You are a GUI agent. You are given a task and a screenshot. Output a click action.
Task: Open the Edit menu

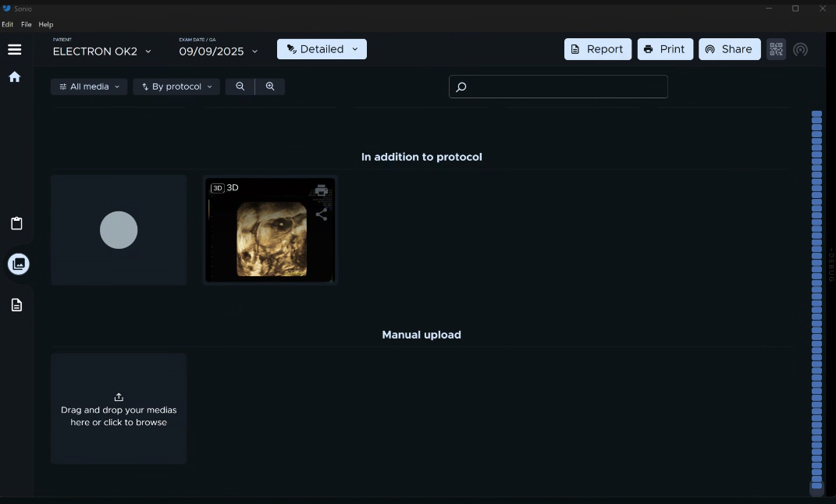(x=7, y=24)
